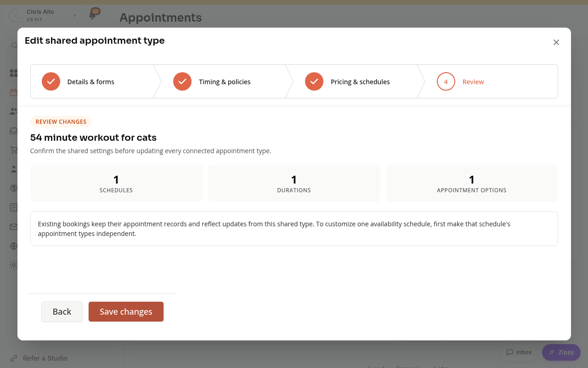Click the '54 minute workout for cats' heading
This screenshot has height=368, width=588.
93,138
